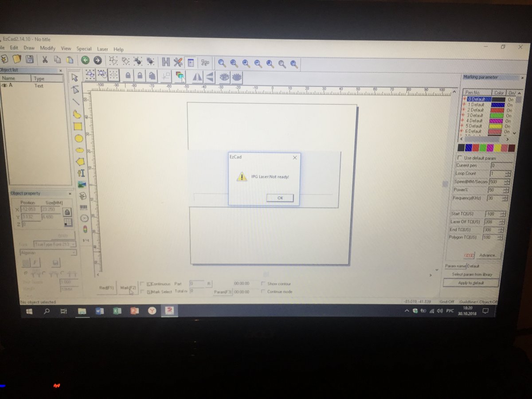
Task: Adjust the Loop Count spinner arrows
Action: (508, 174)
